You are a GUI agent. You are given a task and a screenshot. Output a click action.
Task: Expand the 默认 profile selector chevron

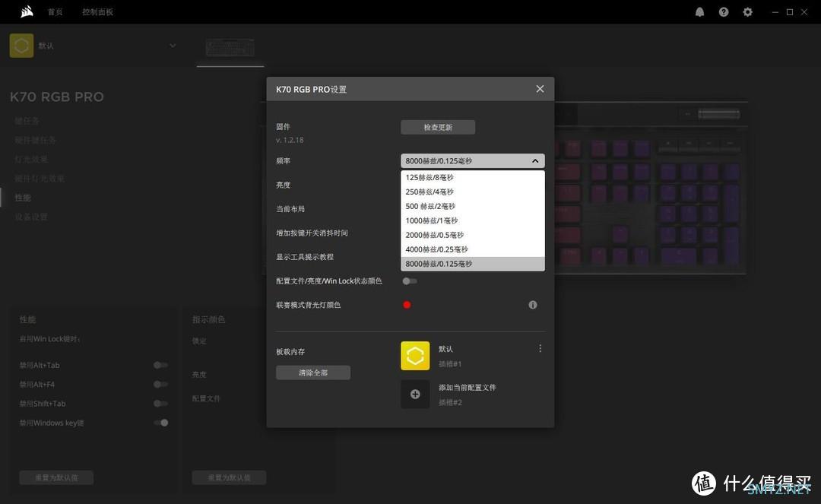tap(173, 46)
